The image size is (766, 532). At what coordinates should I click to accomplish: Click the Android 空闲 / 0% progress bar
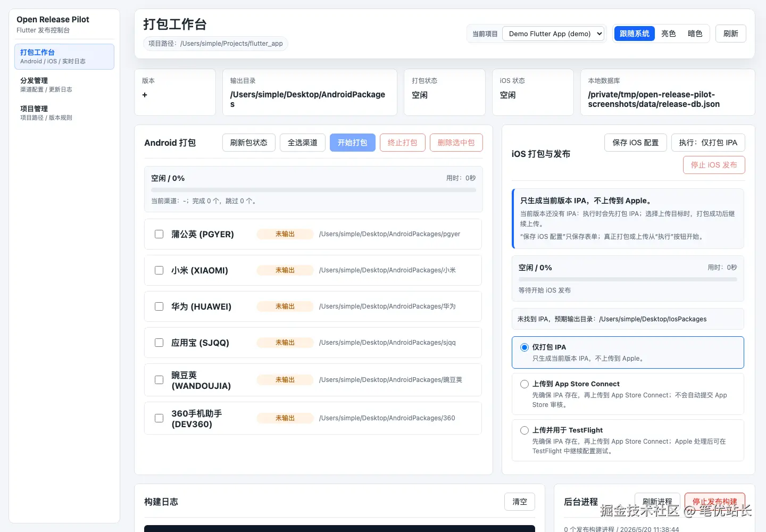313,190
